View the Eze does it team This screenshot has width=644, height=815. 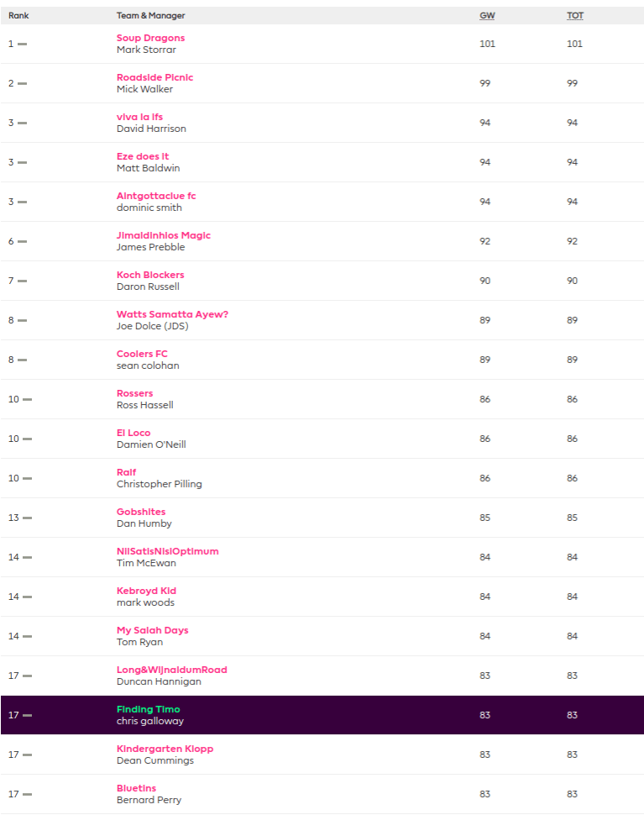143,156
